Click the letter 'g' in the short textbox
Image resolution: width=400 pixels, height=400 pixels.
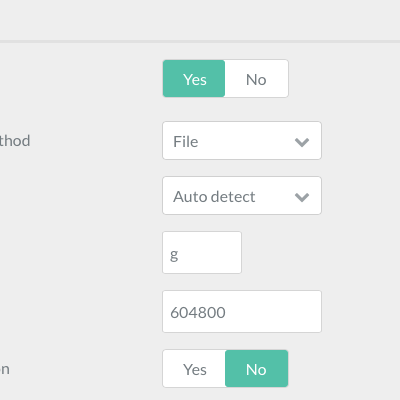[x=174, y=256]
